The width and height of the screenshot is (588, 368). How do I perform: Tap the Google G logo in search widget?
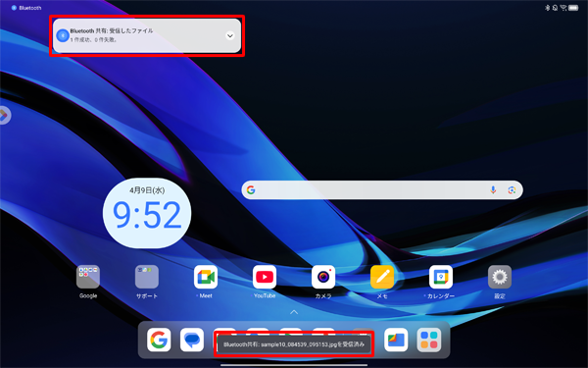point(251,190)
